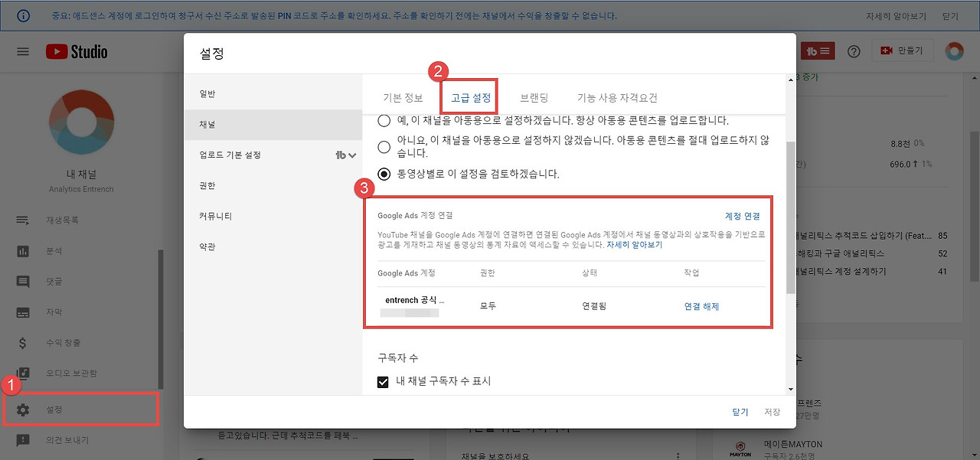980x460 pixels.
Task: Switch to 고급 설정 tab
Action: [470, 98]
